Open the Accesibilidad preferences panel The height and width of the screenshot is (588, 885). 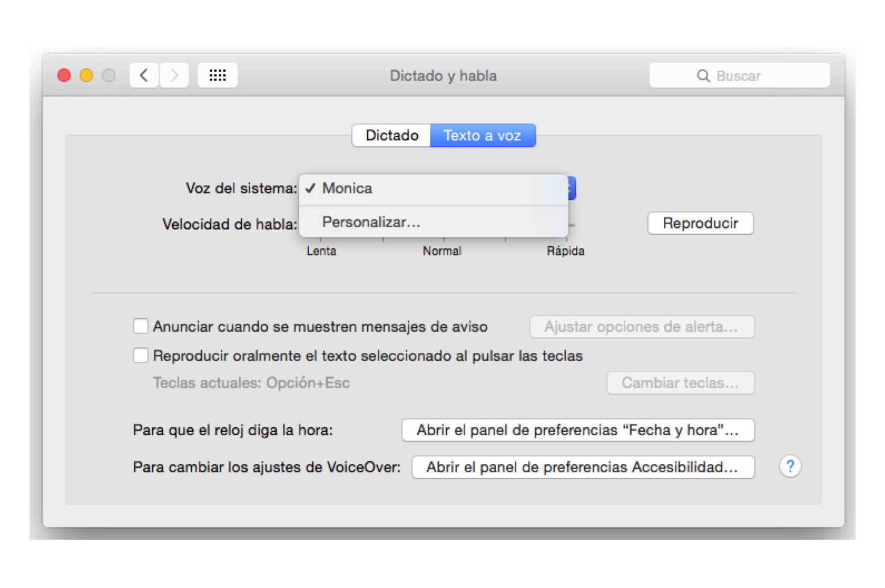click(583, 467)
